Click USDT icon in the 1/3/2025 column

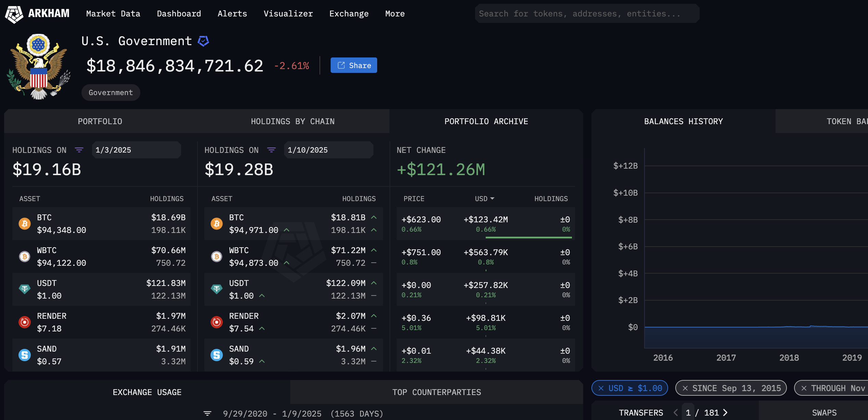coord(25,289)
